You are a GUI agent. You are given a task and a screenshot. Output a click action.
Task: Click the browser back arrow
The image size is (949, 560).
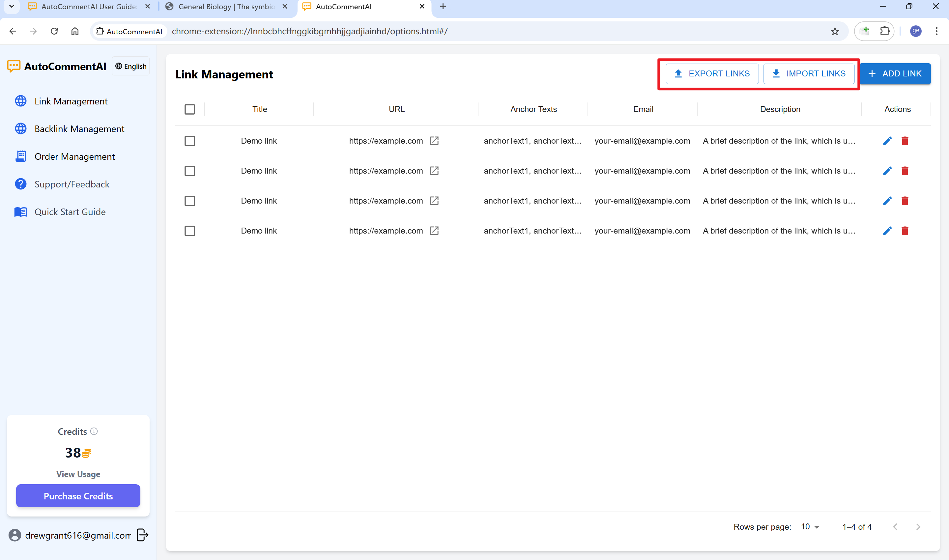13,31
